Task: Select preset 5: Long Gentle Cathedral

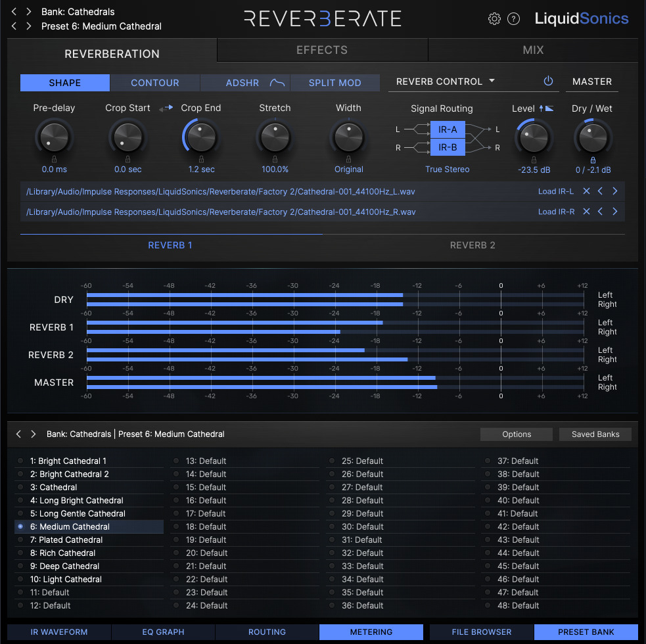Action: pyautogui.click(x=89, y=513)
